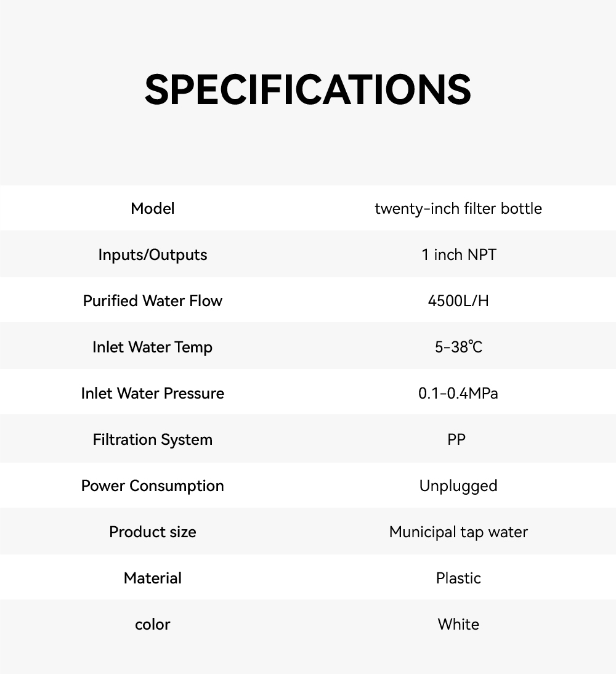
Task: Click the Material row label
Action: tap(153, 578)
